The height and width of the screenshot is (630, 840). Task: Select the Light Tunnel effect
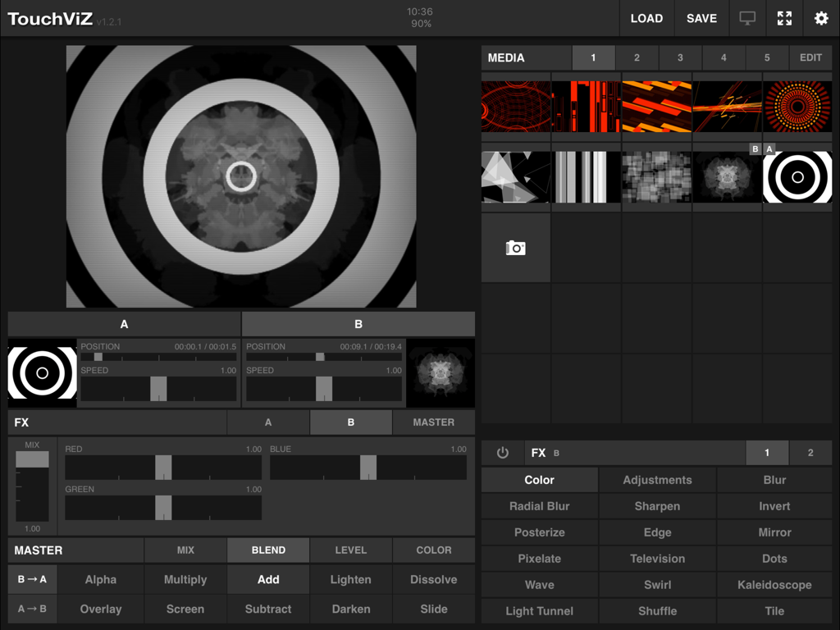[x=539, y=611]
